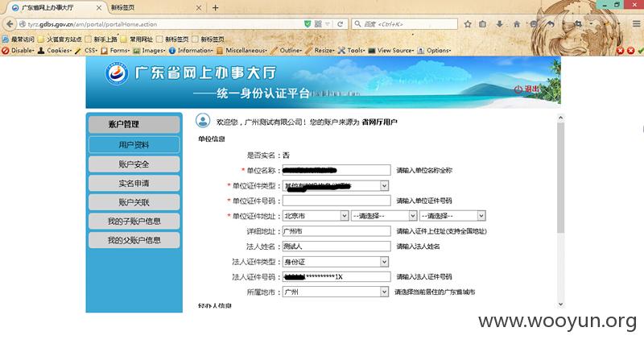The image size is (644, 344).
Task: Open the 新手上路 bookmark
Action: pos(101,39)
